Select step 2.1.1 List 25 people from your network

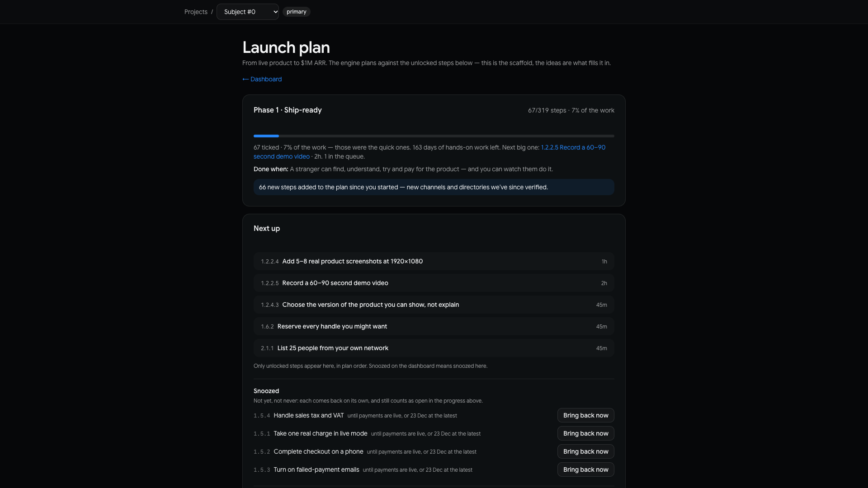pyautogui.click(x=434, y=348)
